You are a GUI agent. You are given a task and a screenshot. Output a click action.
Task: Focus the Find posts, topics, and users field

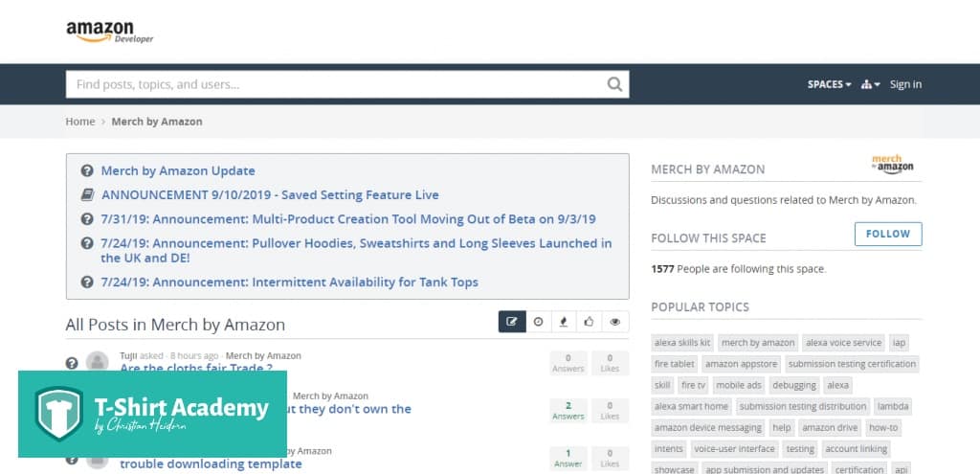point(346,84)
